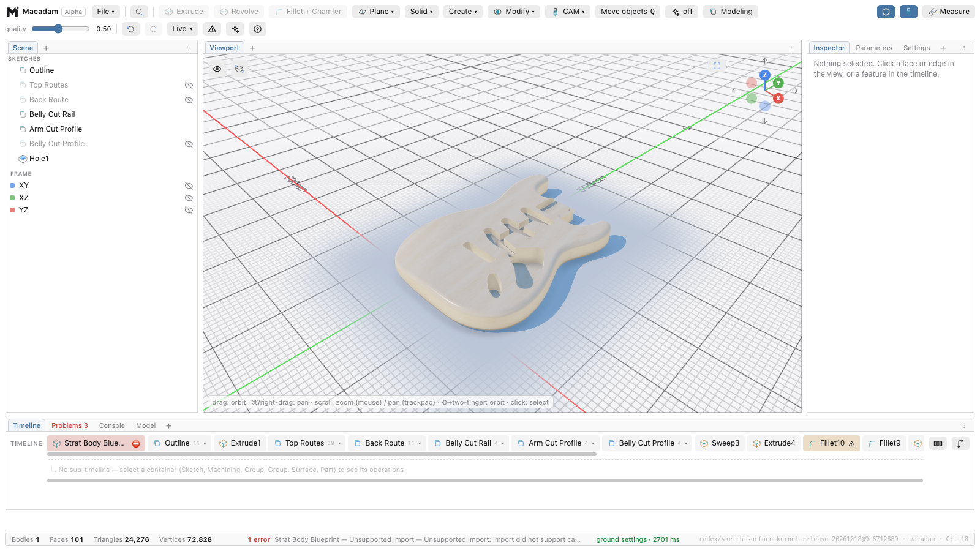Adjust the quality slider

click(60, 29)
